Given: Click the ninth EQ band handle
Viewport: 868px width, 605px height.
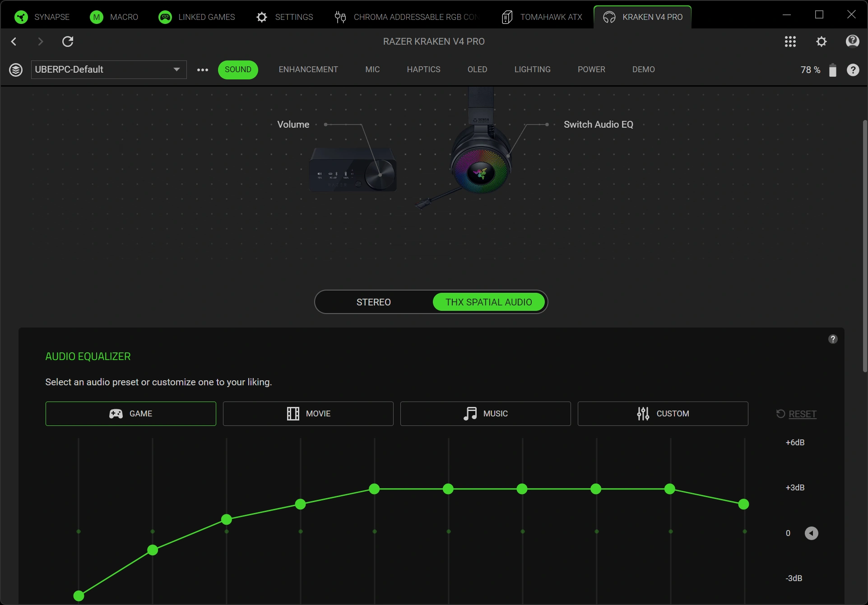Looking at the screenshot, I should [670, 489].
